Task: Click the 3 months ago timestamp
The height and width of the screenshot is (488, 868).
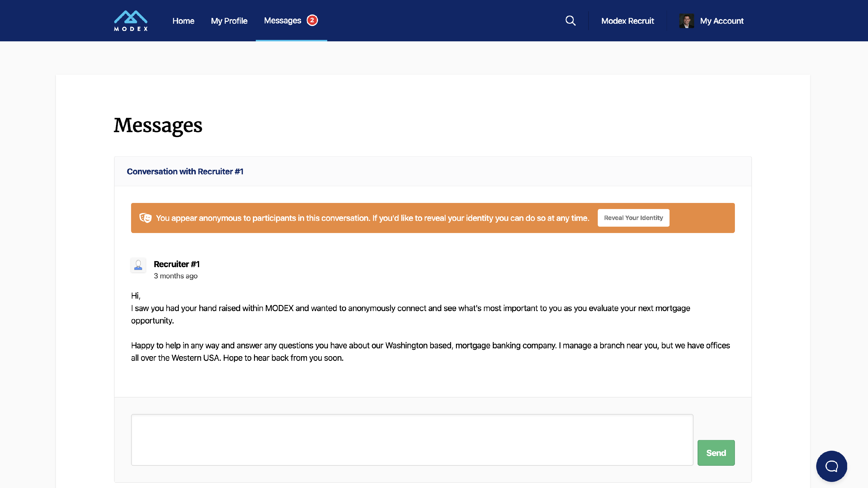Action: coord(176,276)
